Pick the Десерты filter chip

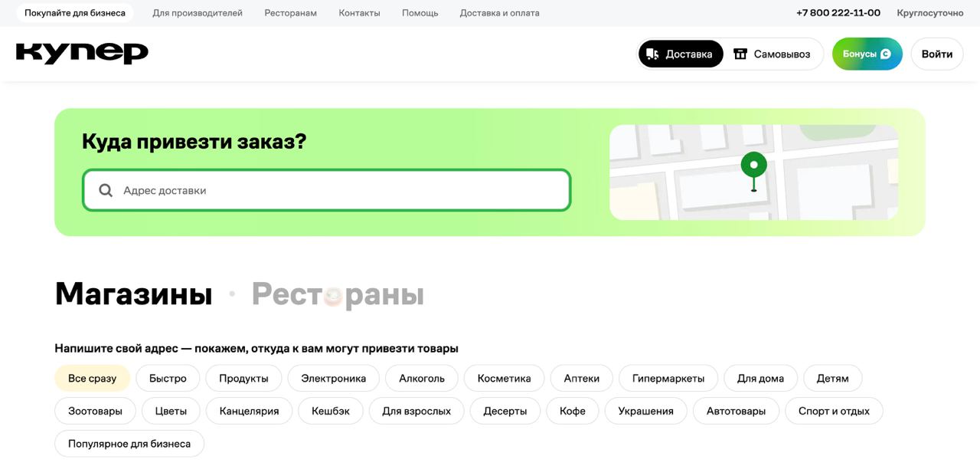(505, 412)
